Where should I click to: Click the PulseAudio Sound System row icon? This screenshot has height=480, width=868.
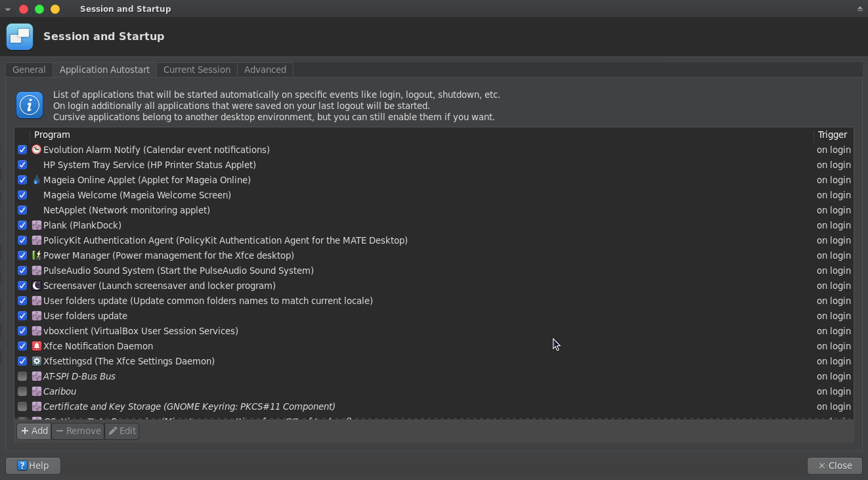coord(37,271)
